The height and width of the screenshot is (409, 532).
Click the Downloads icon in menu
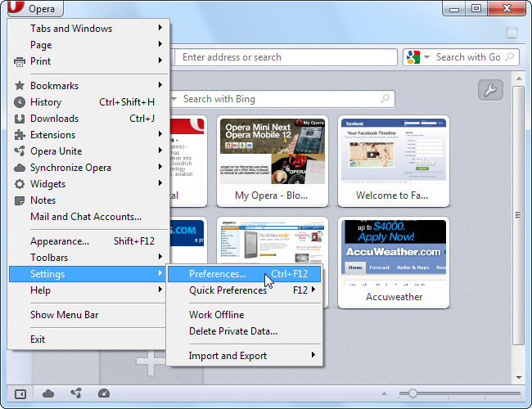(x=20, y=119)
